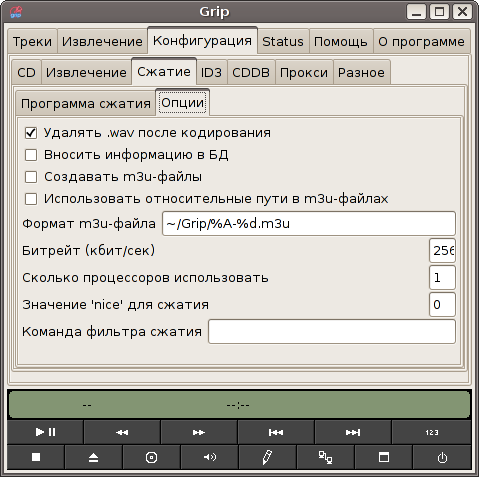This screenshot has width=479, height=477.
Task: Click the CDDB network lookup icon
Action: click(x=325, y=457)
